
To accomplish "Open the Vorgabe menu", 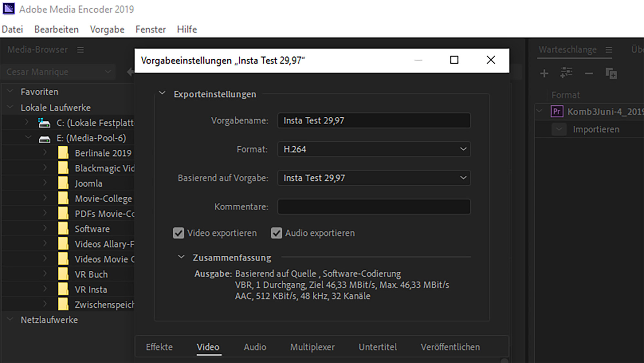I will (107, 29).
